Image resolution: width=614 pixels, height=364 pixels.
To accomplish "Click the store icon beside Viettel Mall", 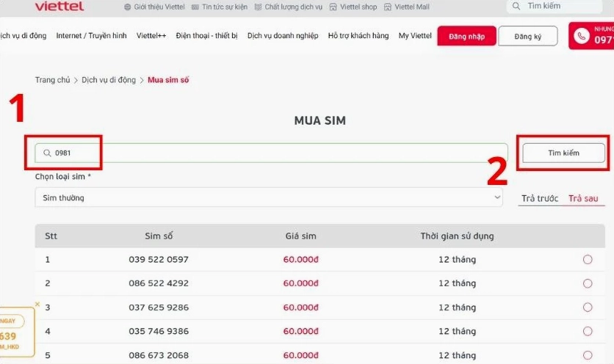I will click(x=388, y=7).
